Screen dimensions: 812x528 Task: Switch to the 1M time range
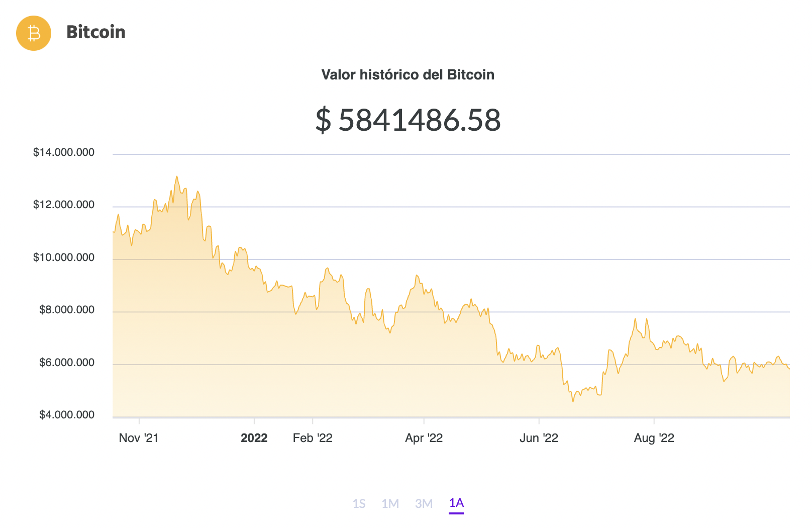(x=390, y=503)
